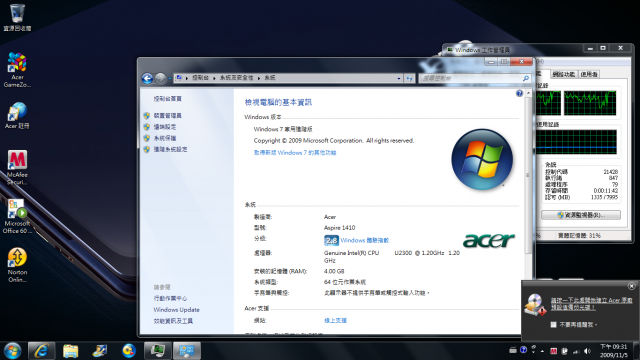This screenshot has height=360, width=640.
Task: Click the control panel icon in address bar
Action: 179,78
